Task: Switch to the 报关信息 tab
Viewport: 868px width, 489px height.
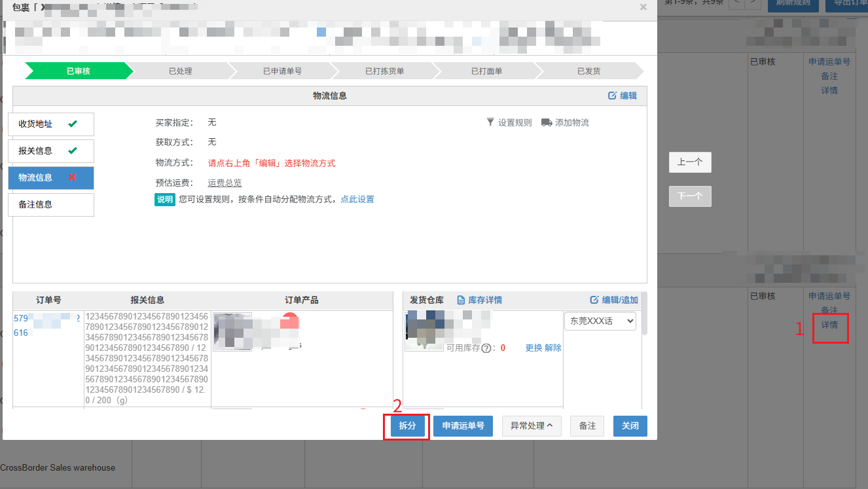Action: pos(50,151)
